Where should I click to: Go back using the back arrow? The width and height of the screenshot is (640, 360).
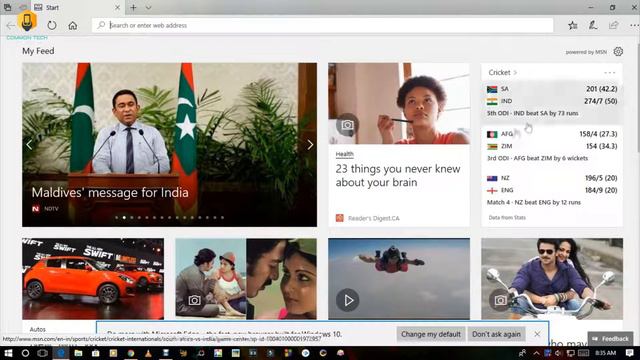tap(11, 25)
